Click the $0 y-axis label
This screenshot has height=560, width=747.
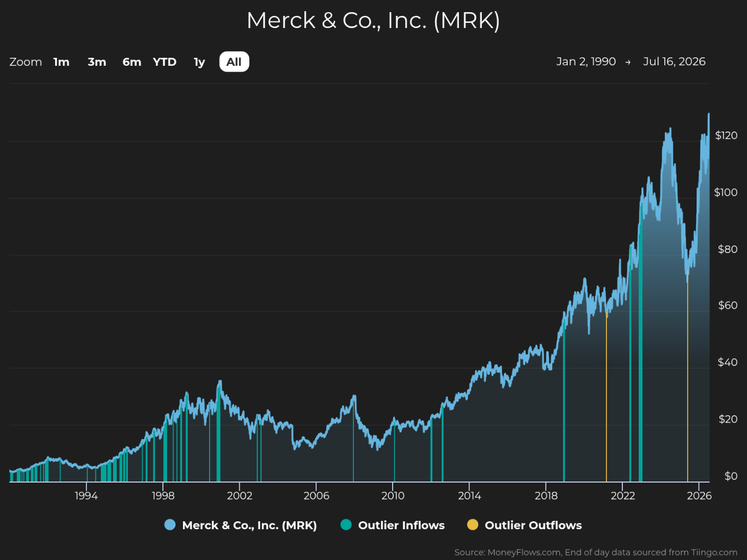(x=731, y=476)
